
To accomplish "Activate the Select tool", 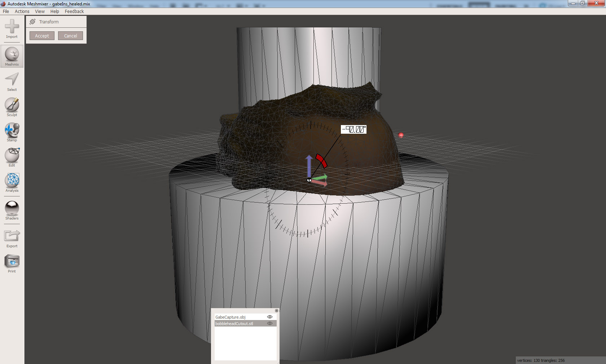I will pos(12,82).
